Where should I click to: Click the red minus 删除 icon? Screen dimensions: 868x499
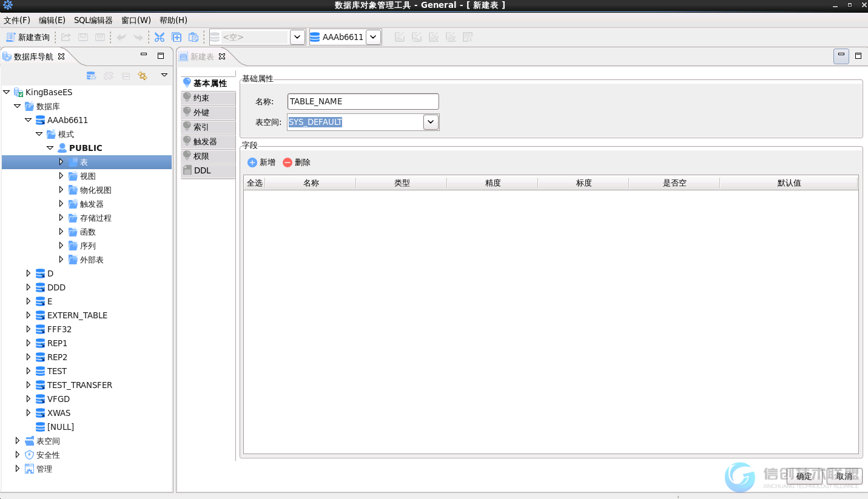click(288, 162)
